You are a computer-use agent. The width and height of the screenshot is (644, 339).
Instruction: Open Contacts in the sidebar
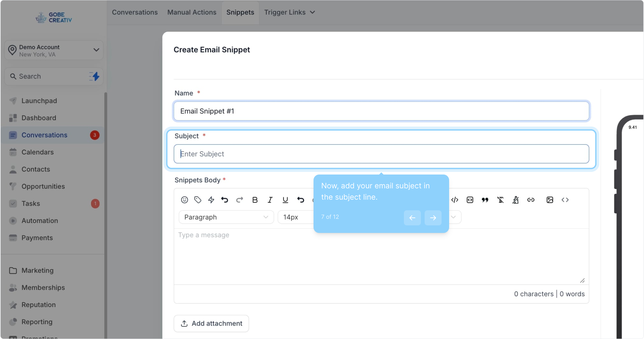pos(36,169)
